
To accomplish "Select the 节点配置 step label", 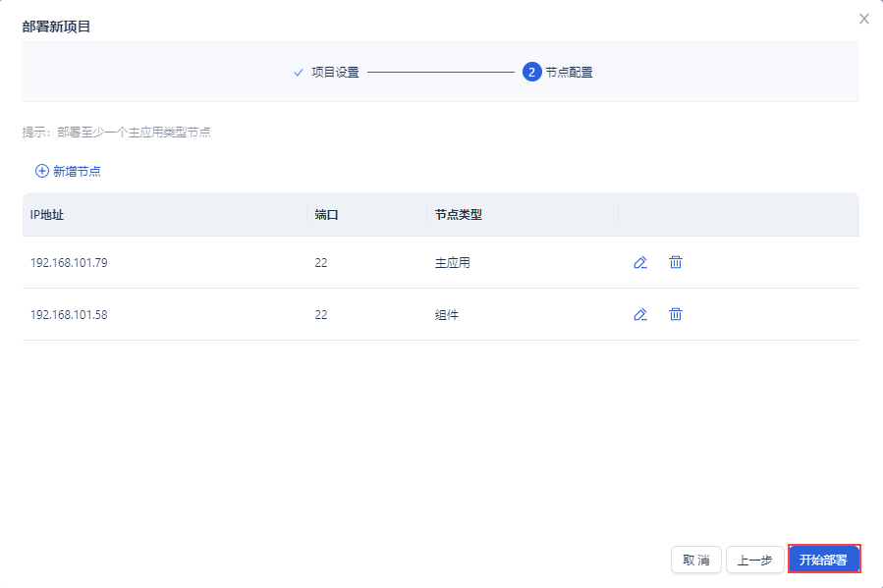I will pos(569,72).
